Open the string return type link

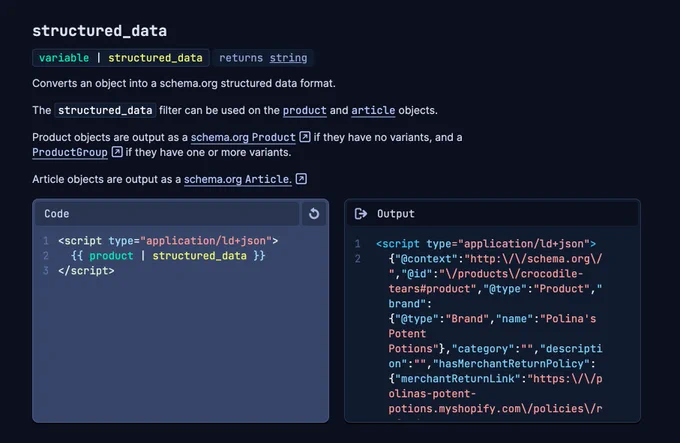tap(288, 58)
